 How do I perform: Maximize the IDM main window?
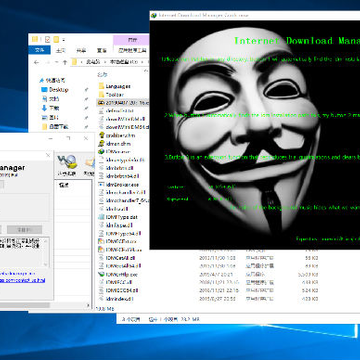pos(68,138)
